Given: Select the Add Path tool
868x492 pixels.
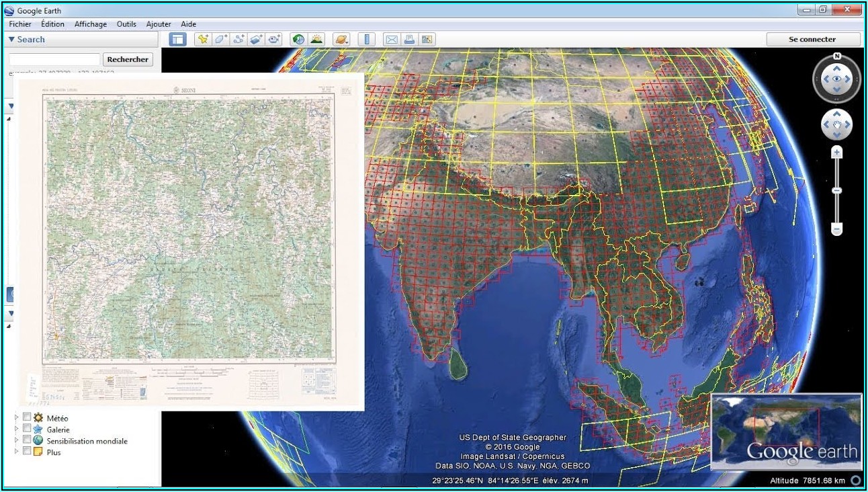Looking at the screenshot, I should 238,40.
